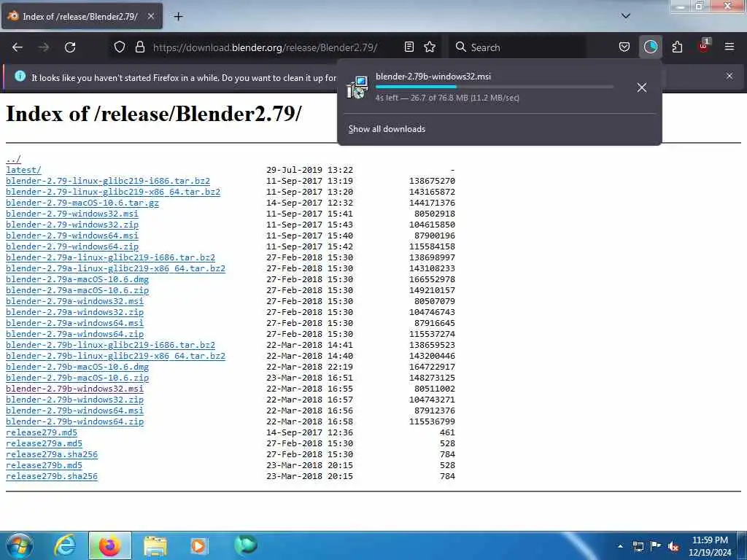Open blender-2.79b-linux-glibc219-x86_64.tar.bz2 link
The height and width of the screenshot is (560, 747).
coord(116,356)
